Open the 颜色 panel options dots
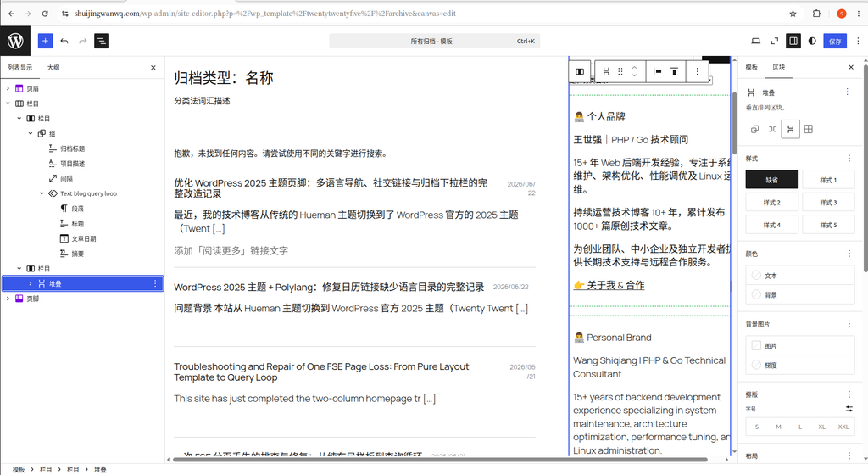 (849, 254)
